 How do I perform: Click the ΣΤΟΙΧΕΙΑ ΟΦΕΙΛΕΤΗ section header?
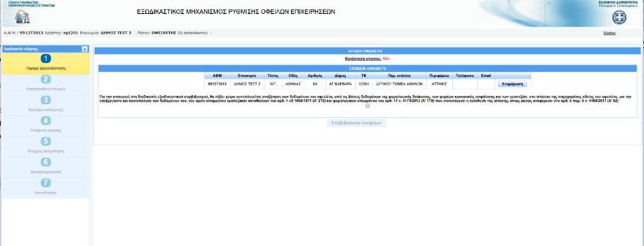[x=367, y=68]
